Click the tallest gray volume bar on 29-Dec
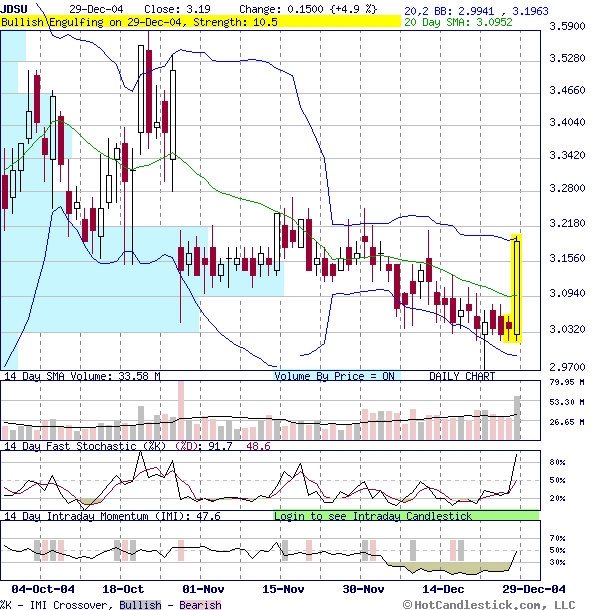Image resolution: width=600 pixels, height=610 pixels. [517, 418]
